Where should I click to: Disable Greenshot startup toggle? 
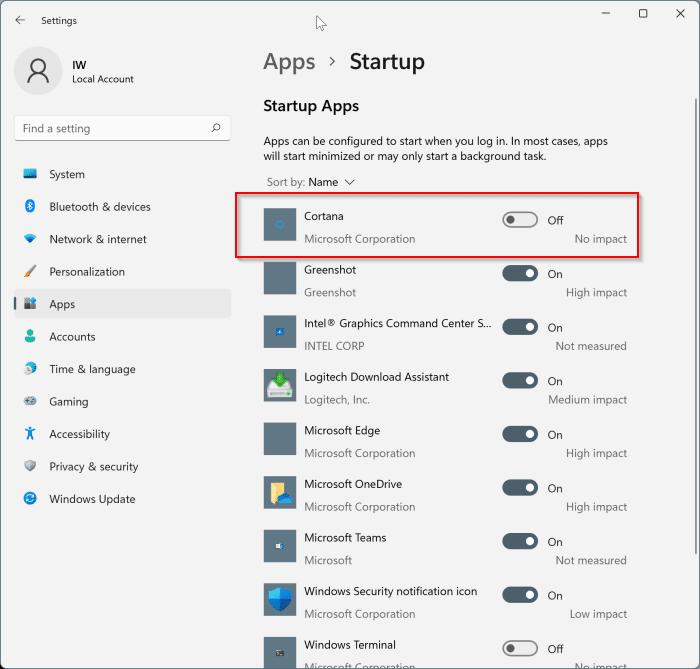coord(520,274)
